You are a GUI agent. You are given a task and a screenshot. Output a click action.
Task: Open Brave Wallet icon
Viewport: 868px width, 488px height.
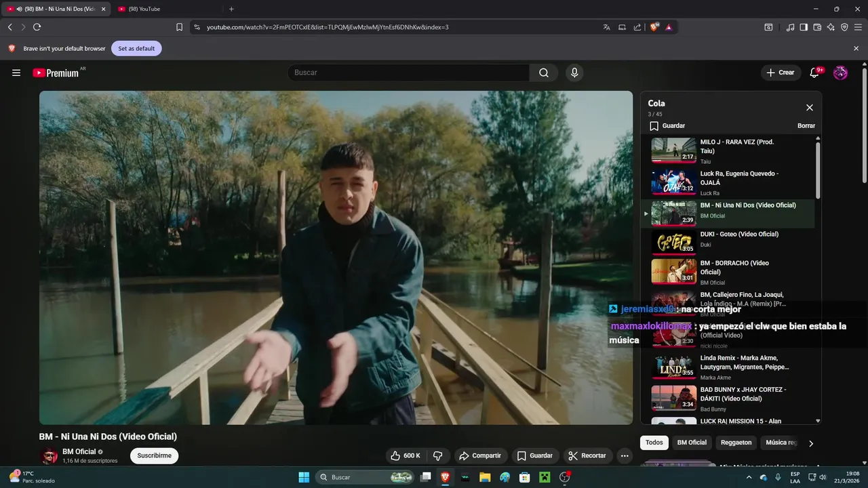(817, 27)
